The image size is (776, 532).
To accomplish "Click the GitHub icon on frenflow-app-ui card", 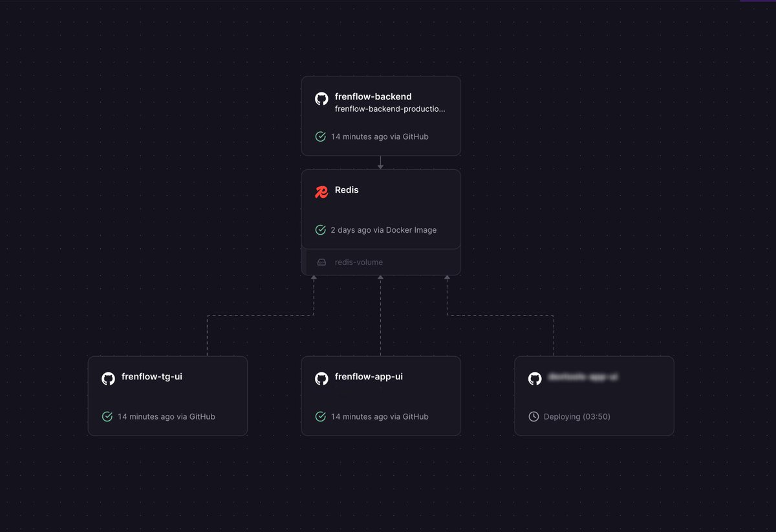I will pyautogui.click(x=321, y=379).
